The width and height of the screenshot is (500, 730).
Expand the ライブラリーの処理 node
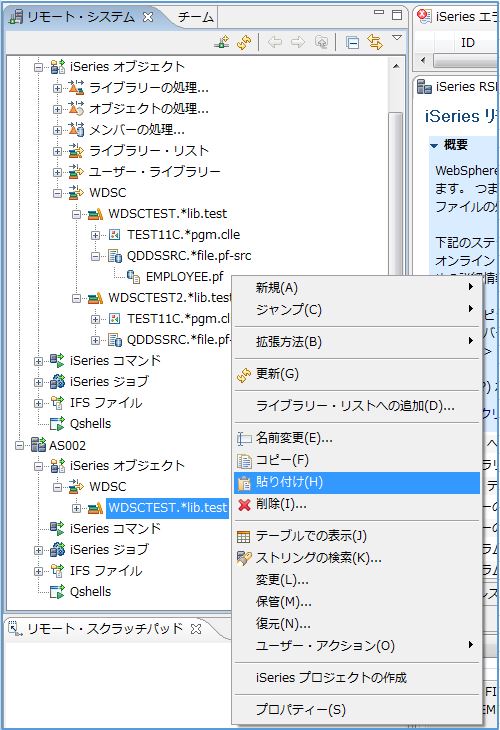57,88
